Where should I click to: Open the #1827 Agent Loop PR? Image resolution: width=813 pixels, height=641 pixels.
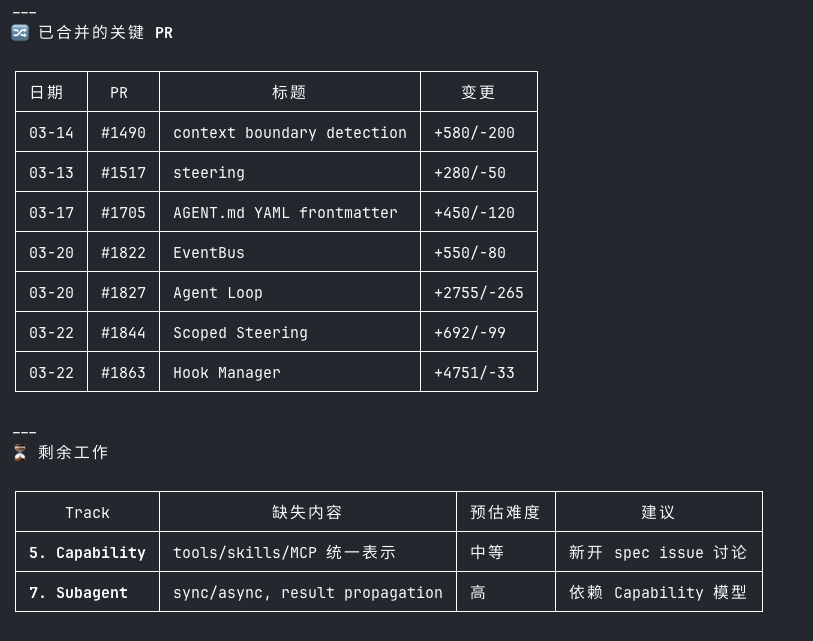[x=123, y=293]
